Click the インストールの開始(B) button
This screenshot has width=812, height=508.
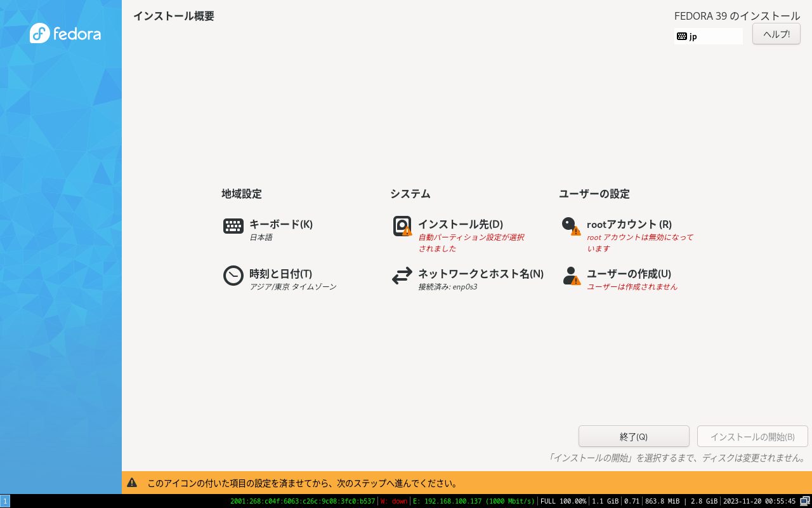(752, 436)
